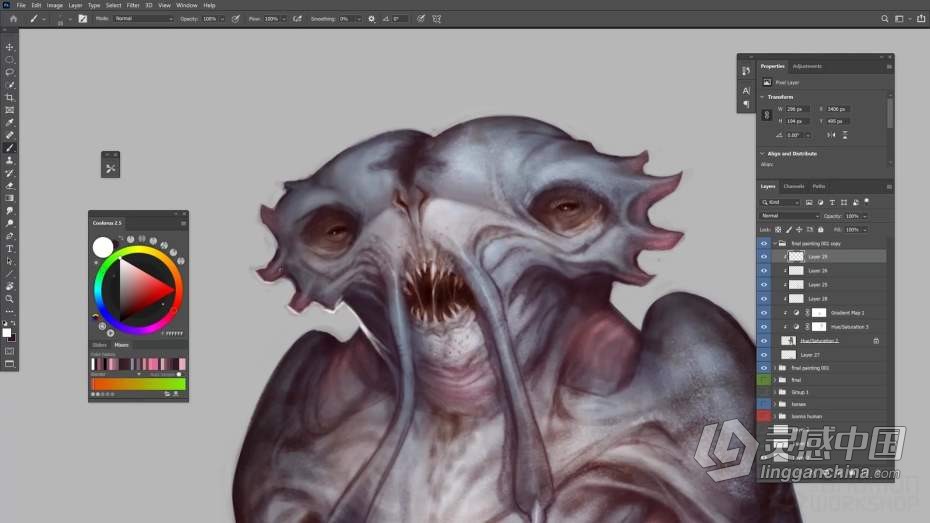Select Layer 29 thumbnail
930x523 pixels.
click(x=796, y=257)
